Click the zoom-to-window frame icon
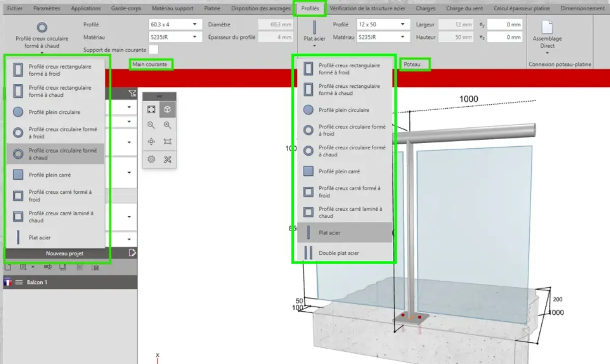Viewport: 610px width, 364px height. pyautogui.click(x=167, y=142)
